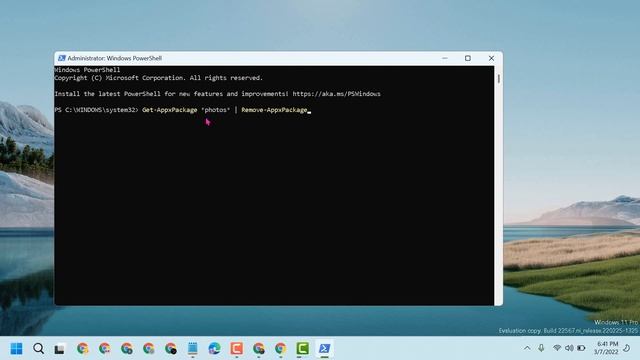Open the clock showing 6:41 PM
The height and width of the screenshot is (360, 640).
pyautogui.click(x=607, y=348)
